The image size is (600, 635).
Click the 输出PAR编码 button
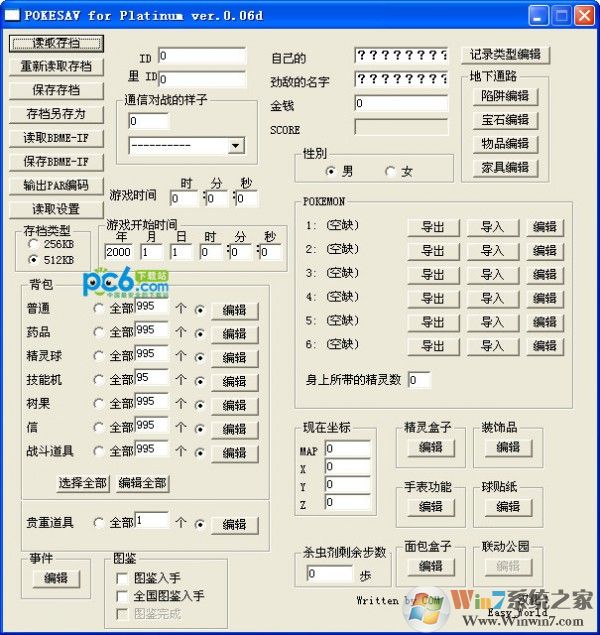point(56,186)
